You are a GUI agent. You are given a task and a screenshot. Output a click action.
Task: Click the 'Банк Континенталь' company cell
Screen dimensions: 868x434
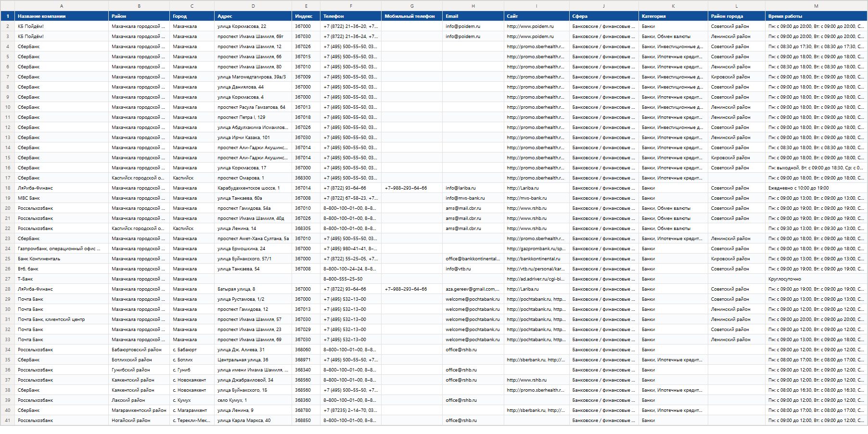[62, 259]
